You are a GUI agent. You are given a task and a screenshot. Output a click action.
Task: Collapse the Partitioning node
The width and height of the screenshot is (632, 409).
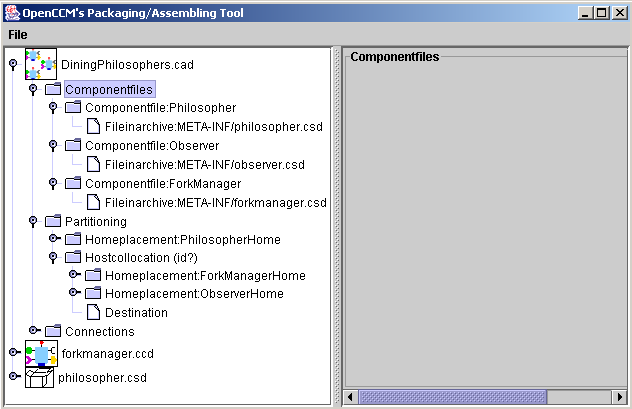pyautogui.click(x=33, y=221)
